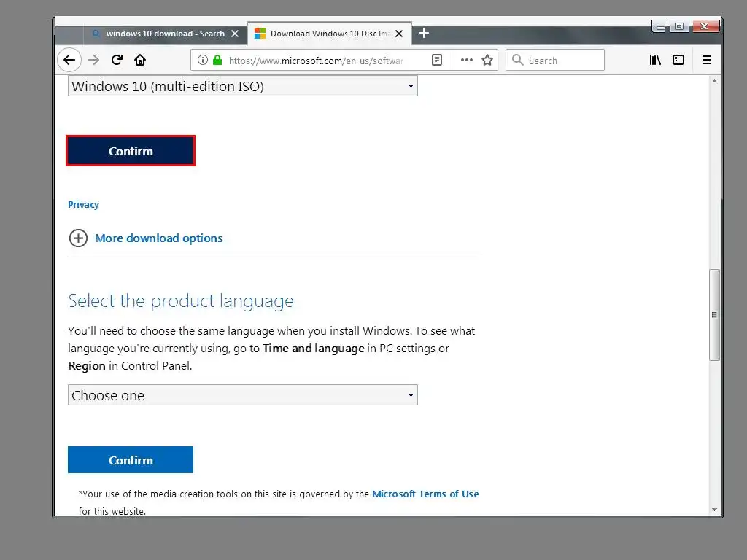Click the blue Confirm button under language

click(131, 460)
